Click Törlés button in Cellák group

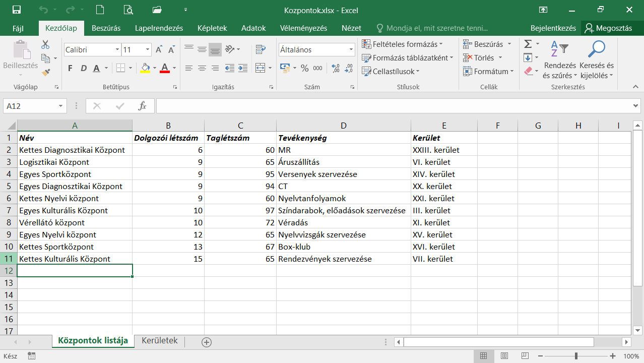(482, 57)
